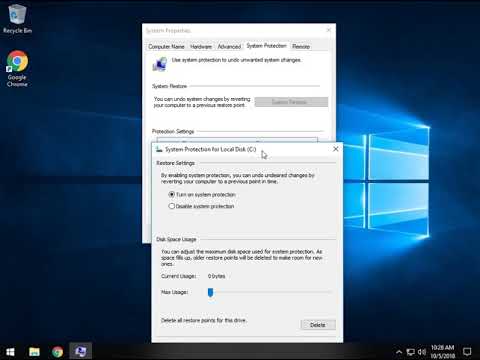Show hidden system tray icons
The image size is (480, 360).
point(399,352)
